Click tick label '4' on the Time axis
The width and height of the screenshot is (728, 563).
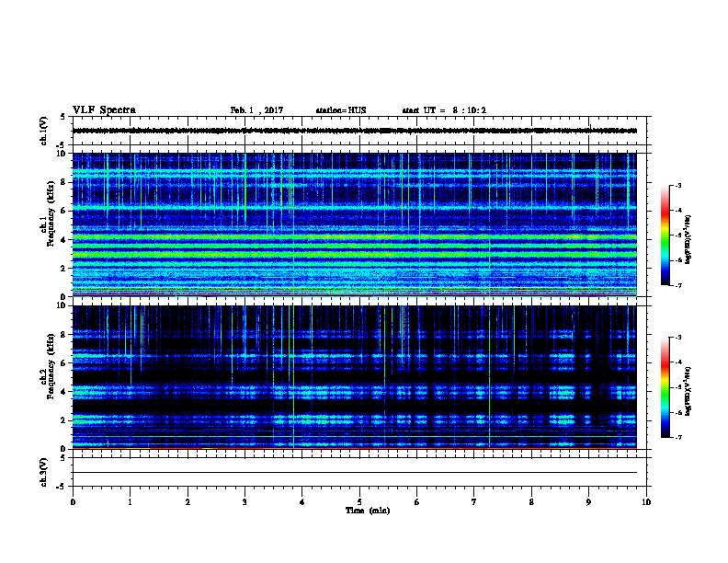point(302,502)
